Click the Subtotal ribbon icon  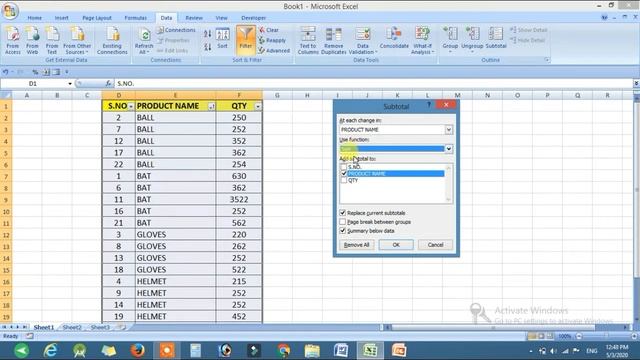(x=496, y=39)
